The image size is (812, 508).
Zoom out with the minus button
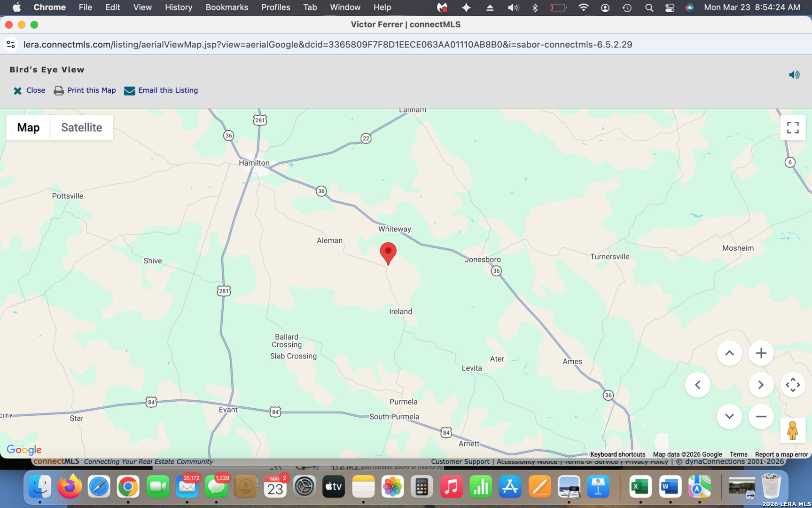pos(761,416)
